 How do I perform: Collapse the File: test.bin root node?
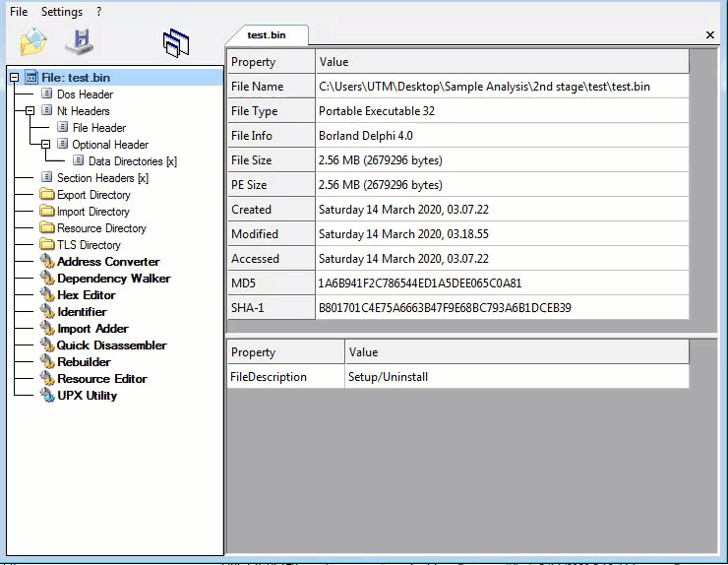[x=15, y=78]
